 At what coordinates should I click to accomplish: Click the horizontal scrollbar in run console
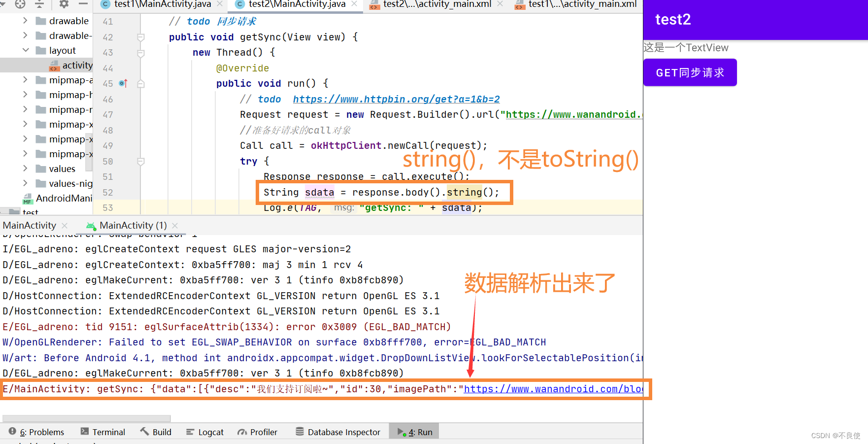click(x=87, y=418)
